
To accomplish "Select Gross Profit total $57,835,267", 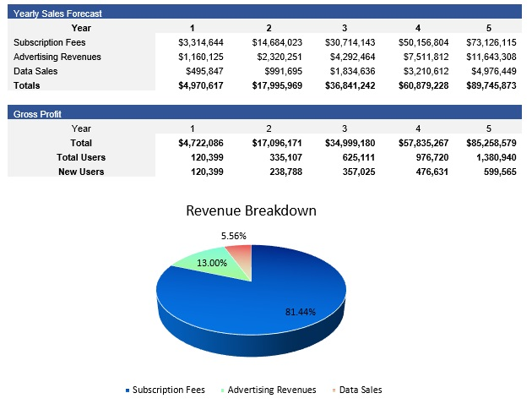I will click(423, 143).
